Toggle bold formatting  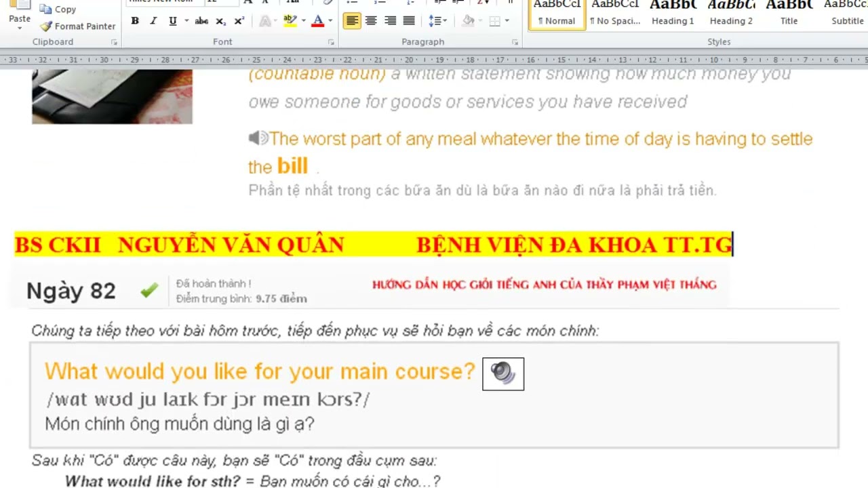[x=135, y=21]
